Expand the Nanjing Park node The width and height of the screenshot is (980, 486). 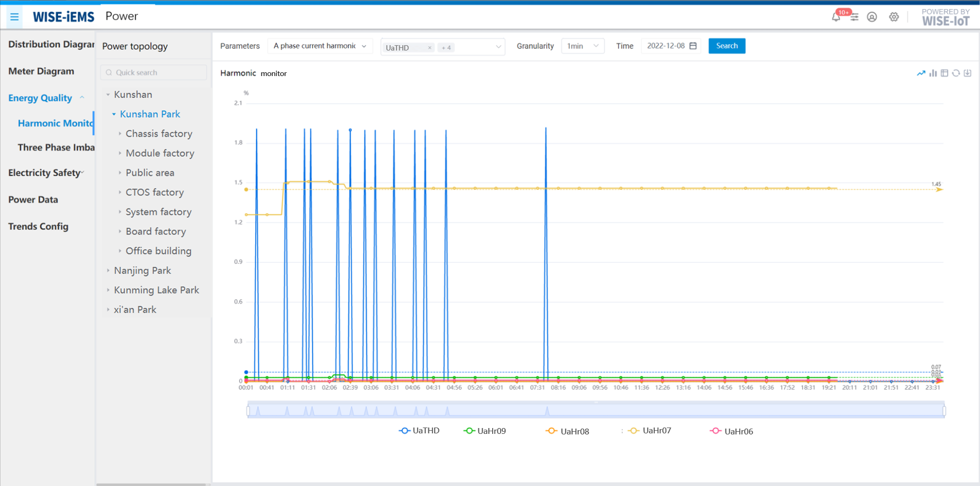click(108, 271)
